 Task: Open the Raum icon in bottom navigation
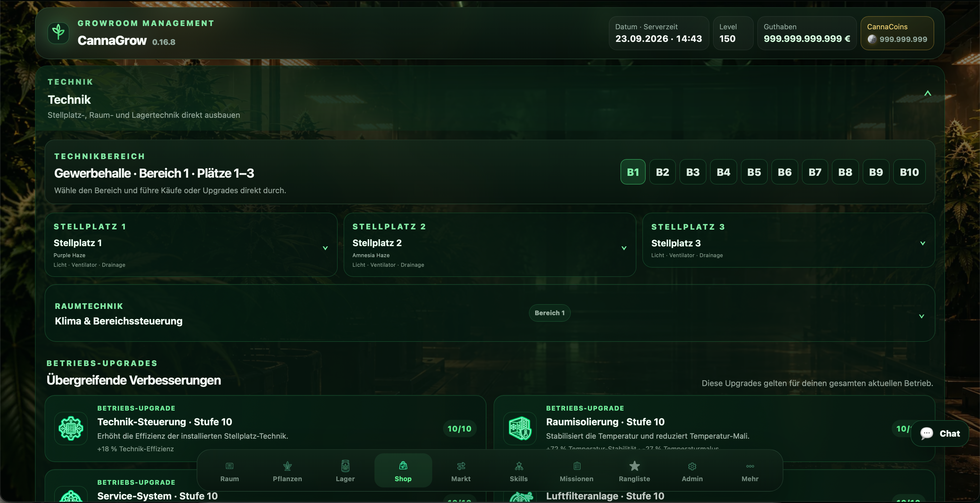(229, 466)
